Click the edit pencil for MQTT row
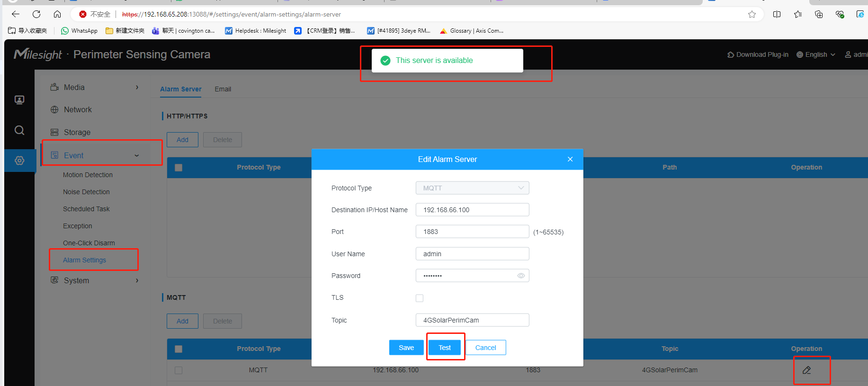This screenshot has height=386, width=868. 806,370
